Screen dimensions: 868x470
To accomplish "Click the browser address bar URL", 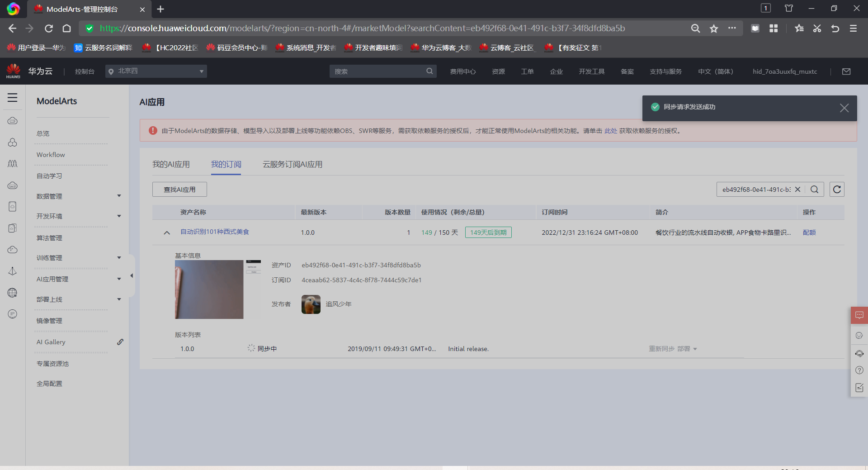I will click(362, 28).
